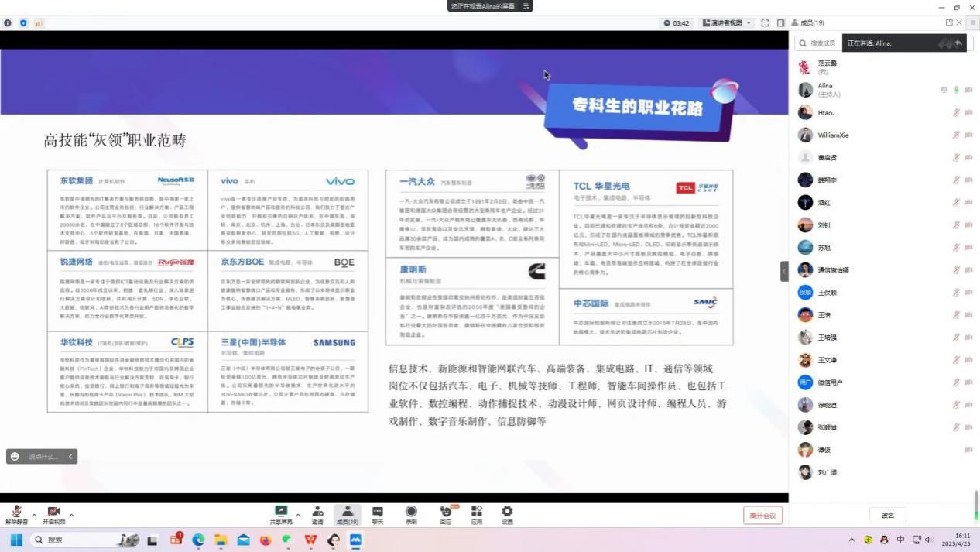
Task: Click Htao.'s muted microphone icon
Action: [x=957, y=112]
